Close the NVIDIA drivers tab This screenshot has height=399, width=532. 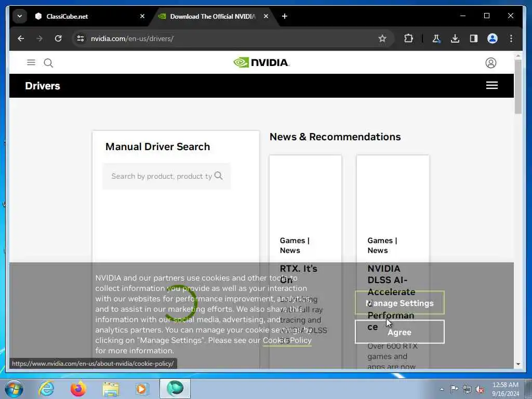266,16
